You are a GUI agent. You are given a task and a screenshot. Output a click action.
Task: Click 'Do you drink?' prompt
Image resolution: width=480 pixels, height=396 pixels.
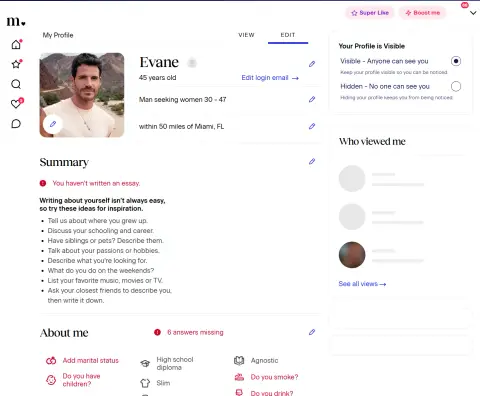click(272, 393)
